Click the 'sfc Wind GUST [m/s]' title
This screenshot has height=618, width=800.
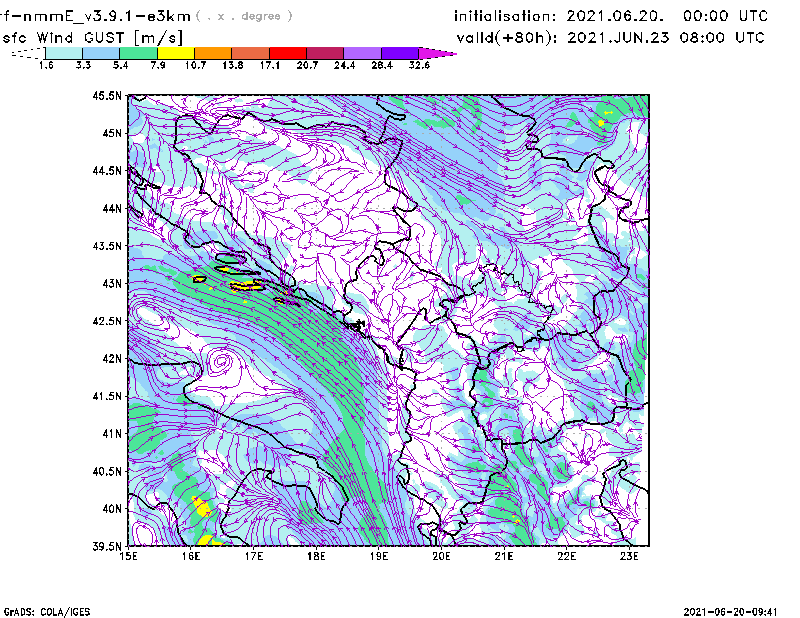click(x=92, y=38)
